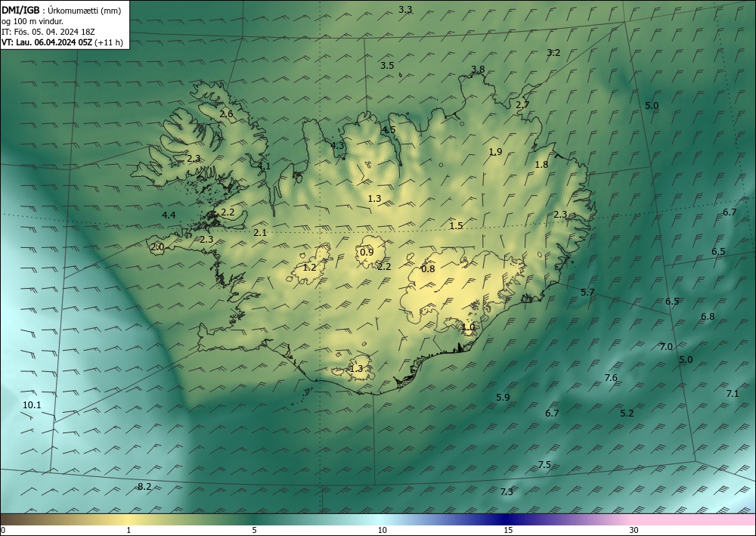Click the 3.5 value north of Iceland

[x=387, y=66]
